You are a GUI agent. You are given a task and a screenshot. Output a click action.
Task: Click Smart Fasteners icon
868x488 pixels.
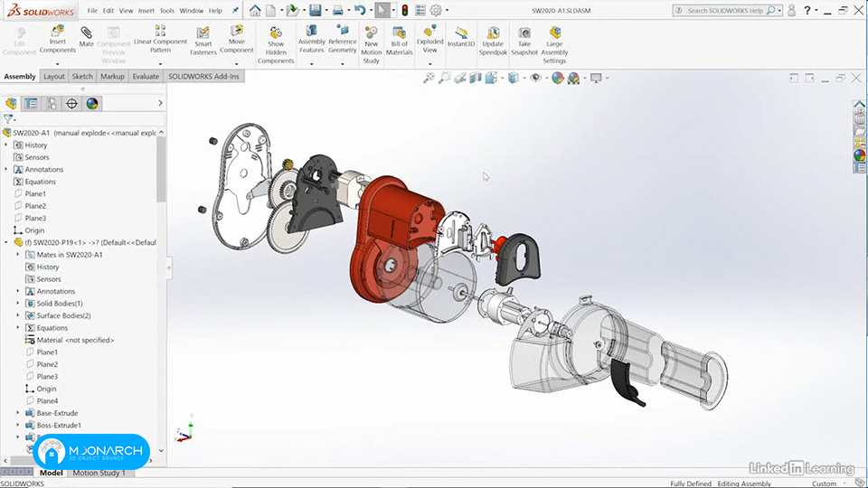click(203, 41)
